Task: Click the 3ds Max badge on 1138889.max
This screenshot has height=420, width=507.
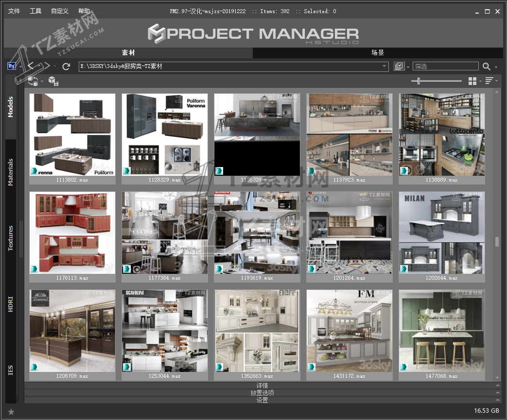Action: pyautogui.click(x=403, y=171)
